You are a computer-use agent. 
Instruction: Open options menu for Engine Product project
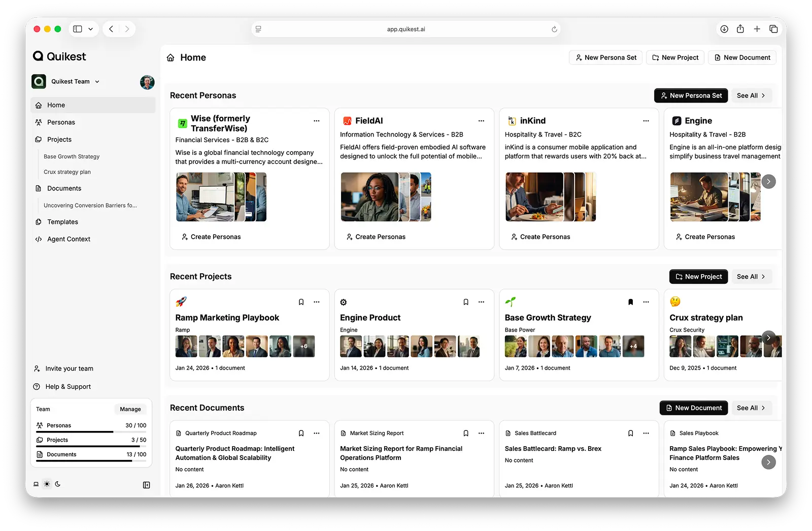pos(481,302)
